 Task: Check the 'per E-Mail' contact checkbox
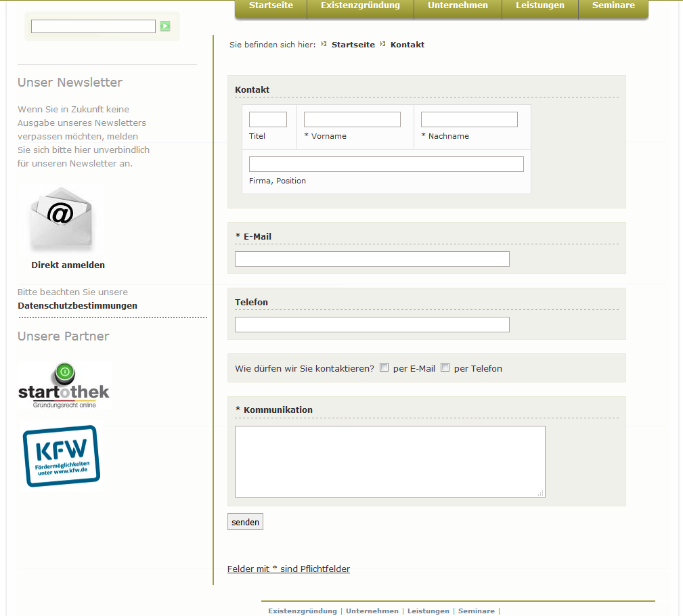point(384,368)
